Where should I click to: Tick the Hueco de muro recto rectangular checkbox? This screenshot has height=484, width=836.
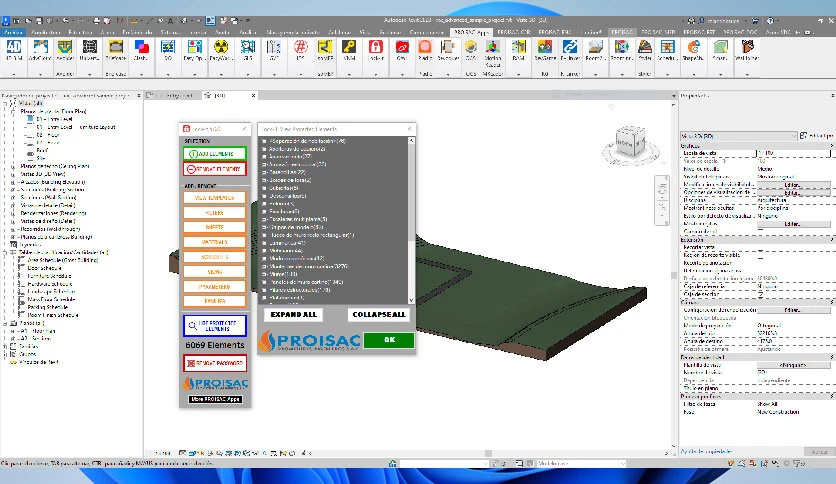264,235
